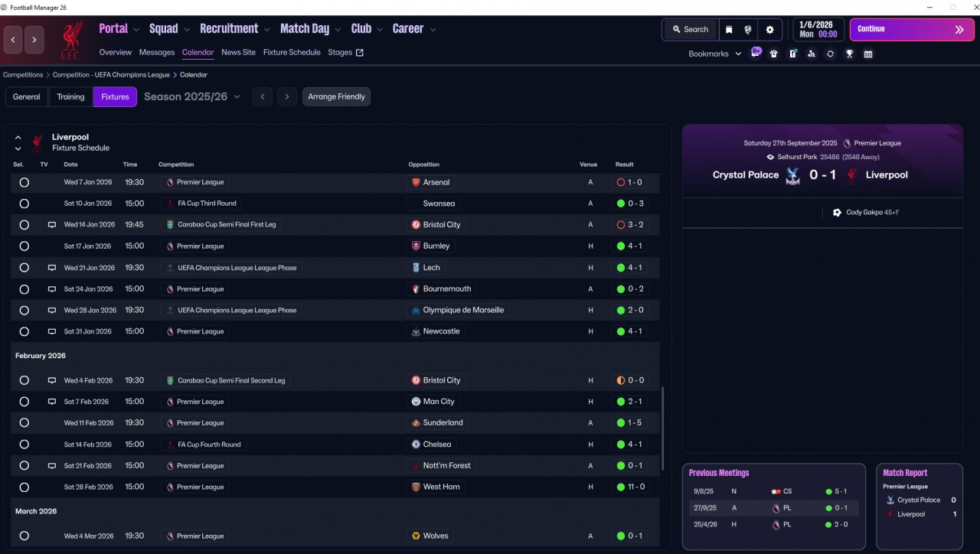Select the Man City fixture radio button
Screen dimensions: 980x554
pyautogui.click(x=24, y=402)
